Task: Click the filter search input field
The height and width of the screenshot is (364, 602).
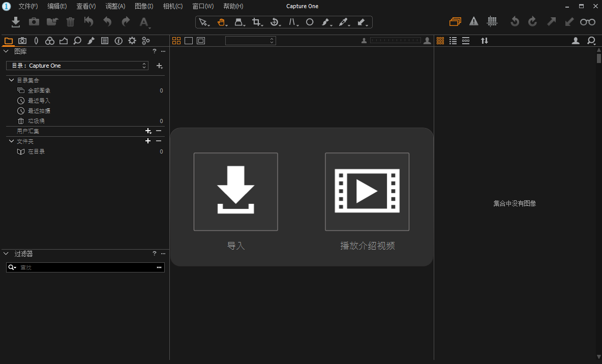Action: 85,267
